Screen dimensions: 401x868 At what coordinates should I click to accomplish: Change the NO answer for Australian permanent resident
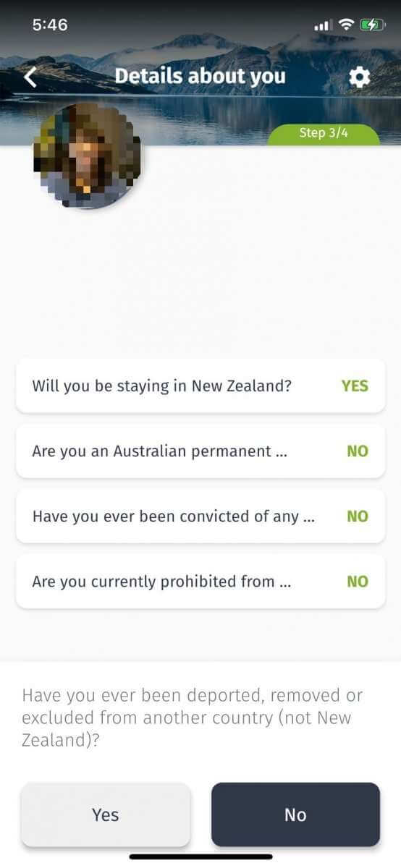(358, 451)
